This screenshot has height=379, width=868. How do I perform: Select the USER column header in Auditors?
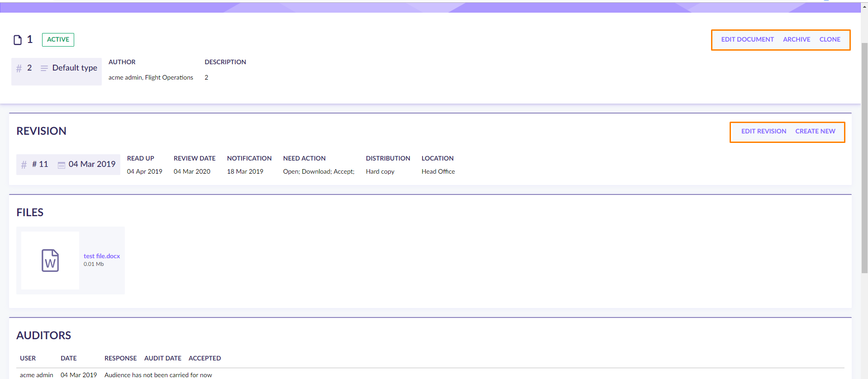28,358
